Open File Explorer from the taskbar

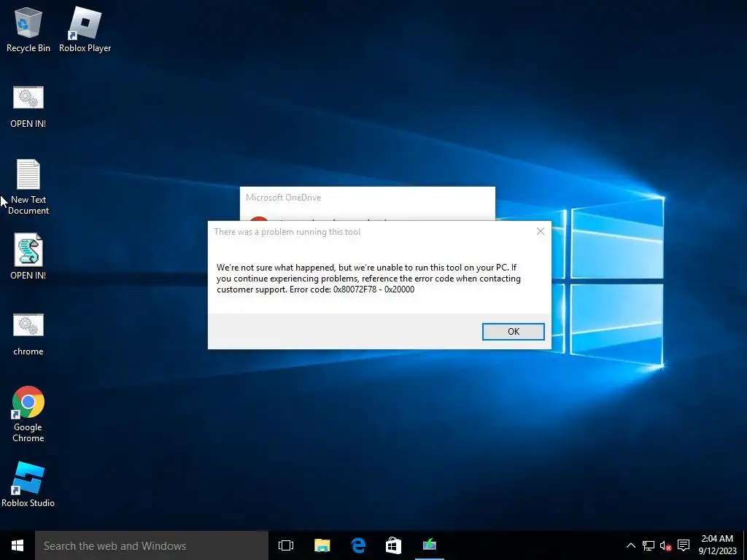[322, 545]
